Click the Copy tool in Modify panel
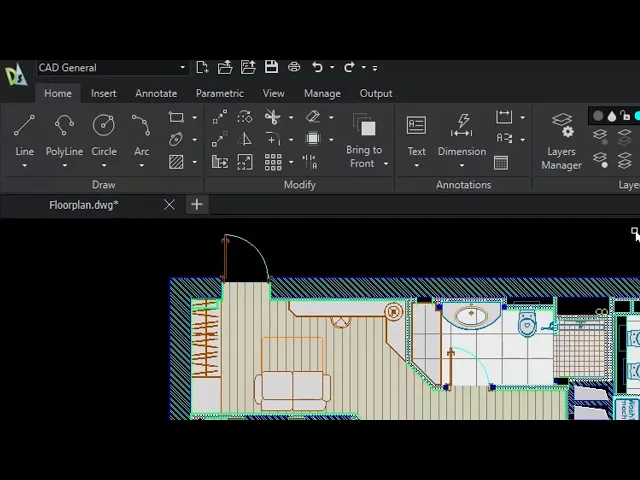Screen dimensions: 640x480 pyautogui.click(x=220, y=139)
